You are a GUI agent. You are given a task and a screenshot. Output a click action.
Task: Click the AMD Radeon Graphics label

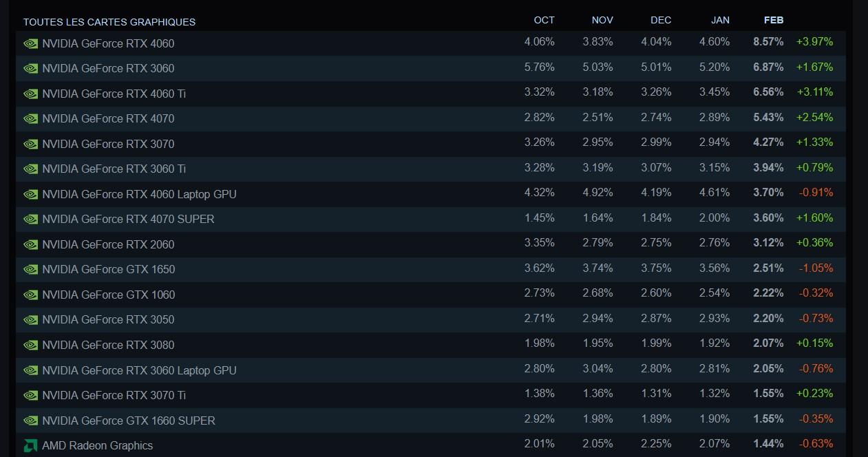click(97, 445)
